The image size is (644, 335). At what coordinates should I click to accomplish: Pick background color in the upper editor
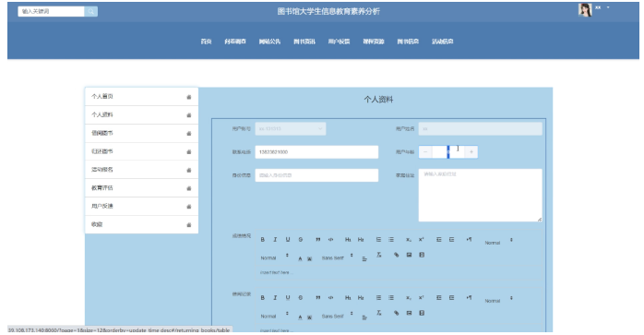[310, 258]
